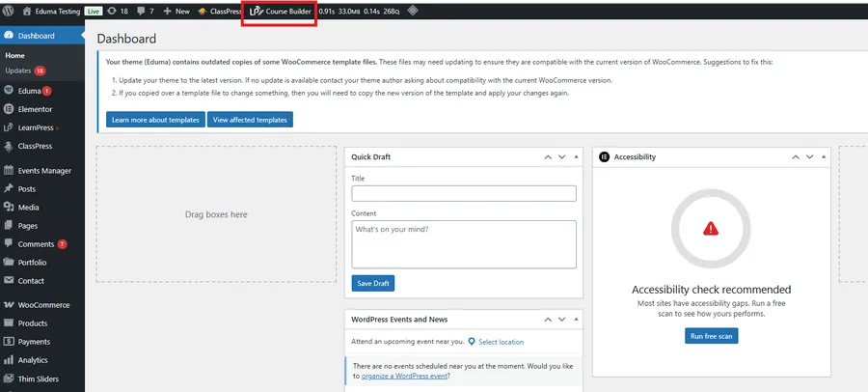Open the Analytics chart menu
The height and width of the screenshot is (392, 868).
tap(42, 360)
